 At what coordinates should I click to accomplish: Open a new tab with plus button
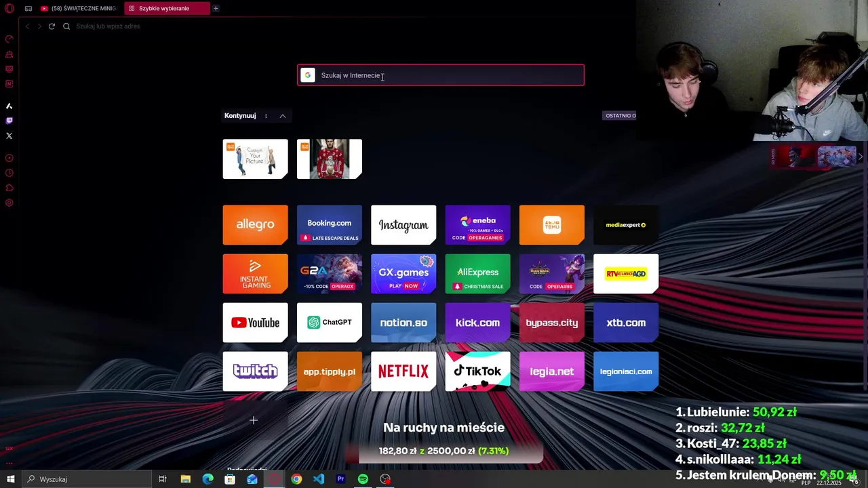[x=216, y=8]
